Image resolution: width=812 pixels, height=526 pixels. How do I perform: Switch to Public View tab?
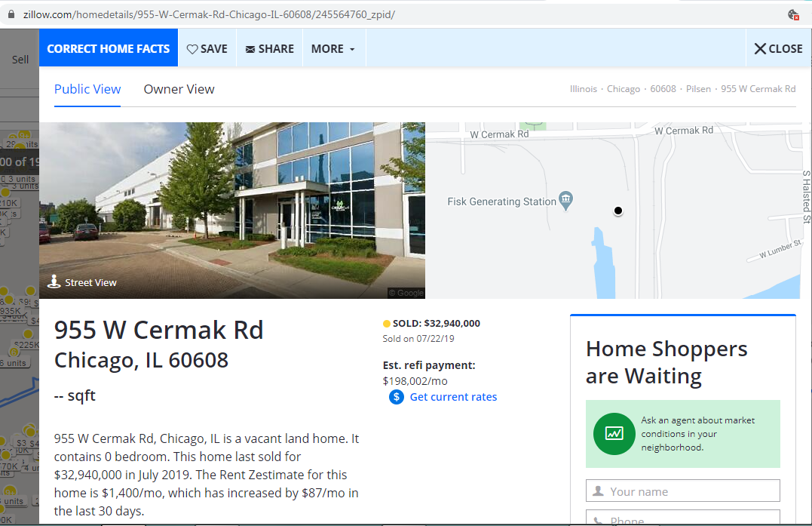point(87,89)
